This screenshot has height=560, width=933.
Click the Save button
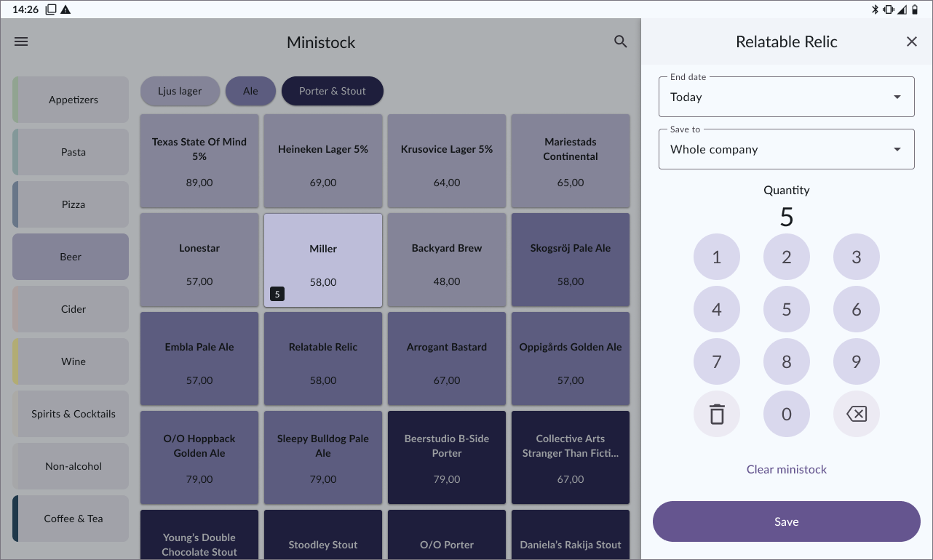point(787,521)
